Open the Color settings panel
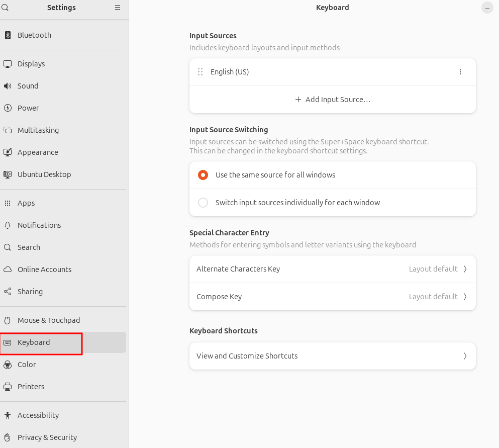 [x=27, y=365]
